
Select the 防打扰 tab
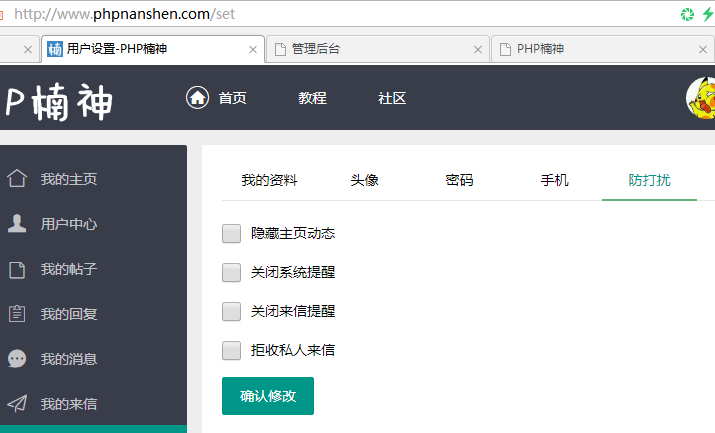coord(649,180)
